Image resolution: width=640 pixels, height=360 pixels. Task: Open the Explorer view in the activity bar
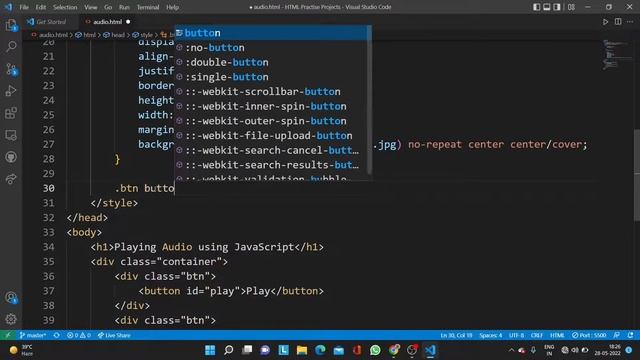click(x=11, y=25)
